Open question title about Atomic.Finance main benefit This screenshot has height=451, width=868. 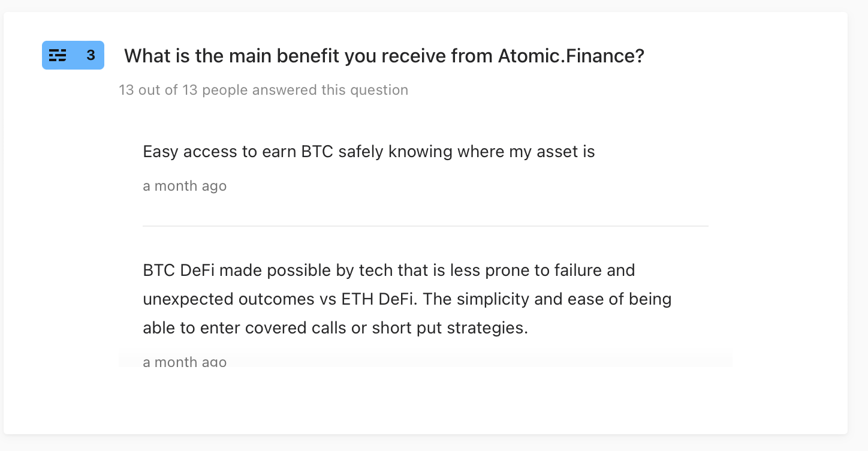pos(384,56)
